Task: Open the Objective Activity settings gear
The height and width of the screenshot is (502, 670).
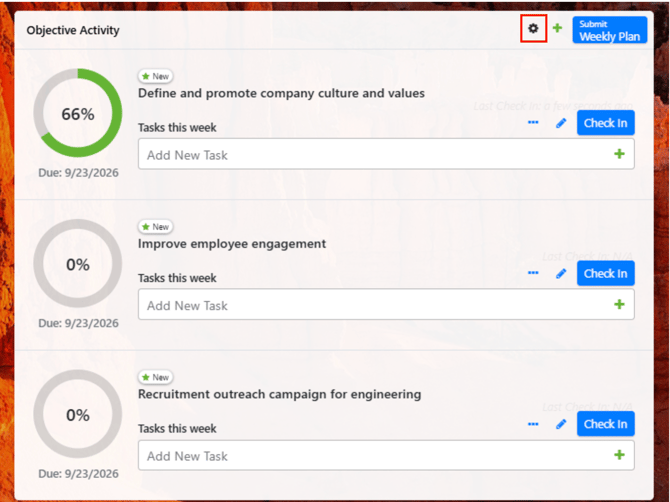Action: [x=533, y=28]
